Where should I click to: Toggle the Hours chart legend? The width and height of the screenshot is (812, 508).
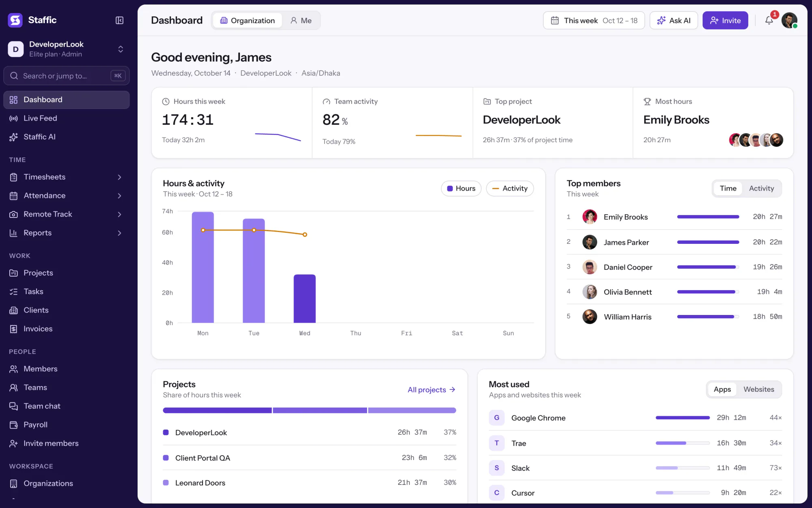461,189
